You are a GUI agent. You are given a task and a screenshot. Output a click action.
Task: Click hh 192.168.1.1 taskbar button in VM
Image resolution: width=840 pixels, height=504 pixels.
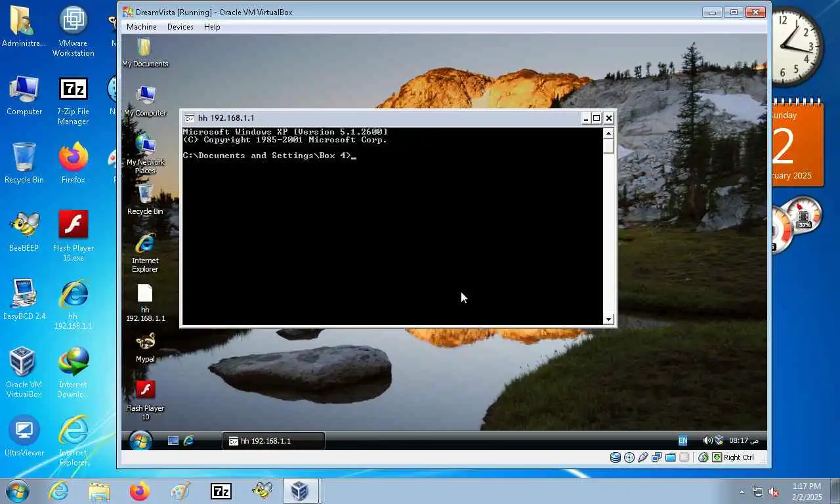pyautogui.click(x=273, y=441)
